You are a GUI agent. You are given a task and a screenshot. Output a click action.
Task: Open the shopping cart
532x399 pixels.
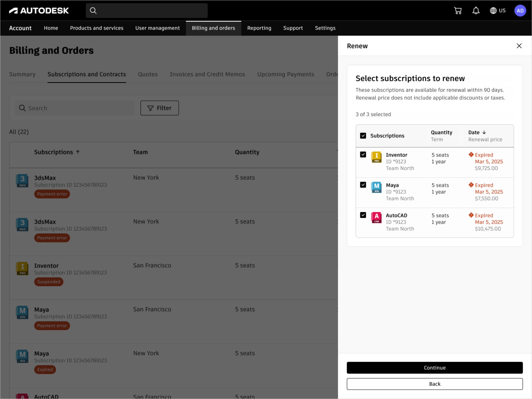pos(458,10)
